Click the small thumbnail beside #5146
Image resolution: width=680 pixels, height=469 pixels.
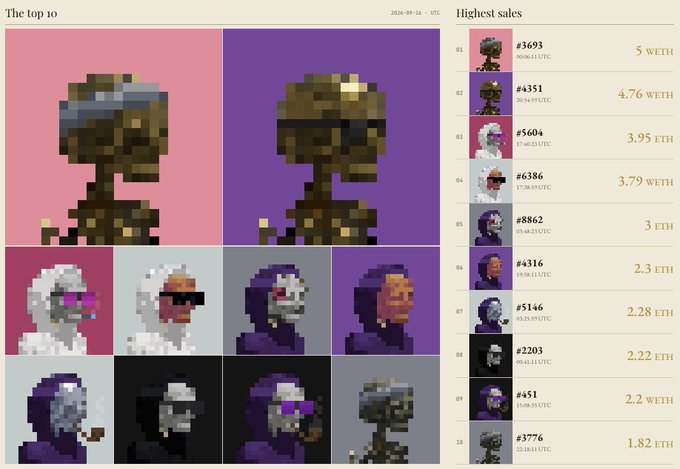click(x=490, y=312)
